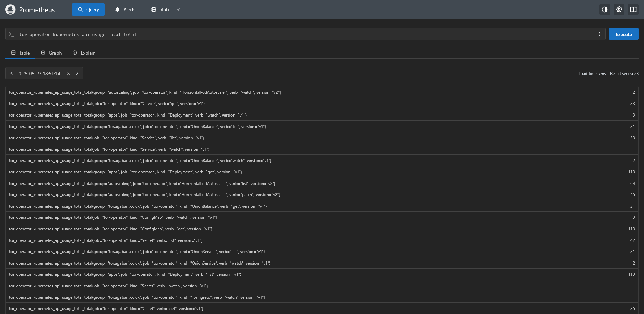The width and height of the screenshot is (644, 314).
Task: Select the Deployment watch v1 row
Action: click(x=322, y=115)
